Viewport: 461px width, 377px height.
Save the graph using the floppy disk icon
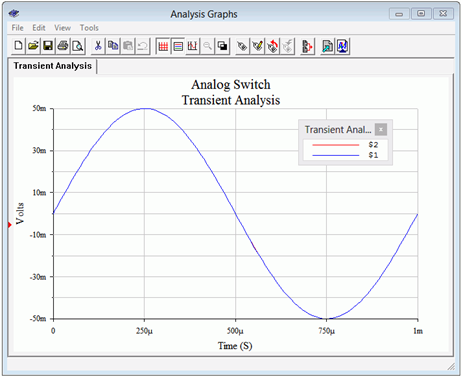tap(48, 46)
